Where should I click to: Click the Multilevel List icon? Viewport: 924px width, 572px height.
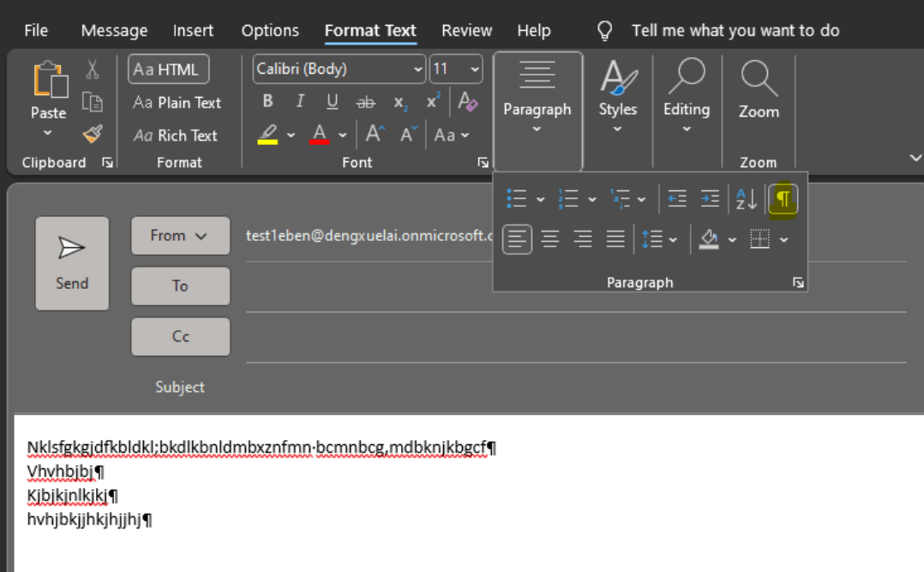pyautogui.click(x=620, y=199)
